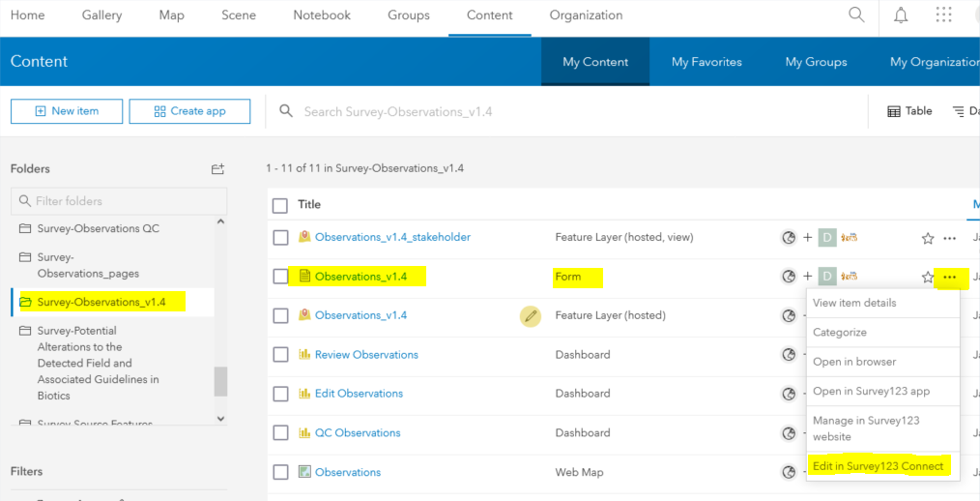Open the search magnifier in top navigation
The height and width of the screenshot is (501, 980).
point(856,15)
